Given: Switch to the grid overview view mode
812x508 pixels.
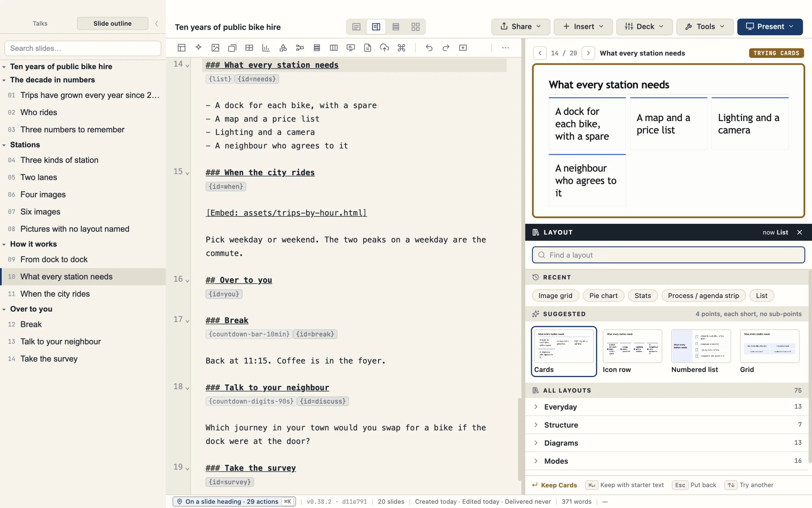Looking at the screenshot, I should pos(415,27).
